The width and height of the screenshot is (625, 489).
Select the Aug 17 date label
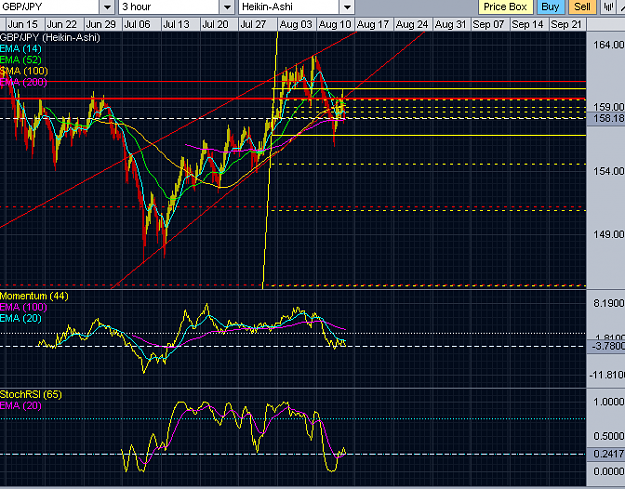coord(373,24)
